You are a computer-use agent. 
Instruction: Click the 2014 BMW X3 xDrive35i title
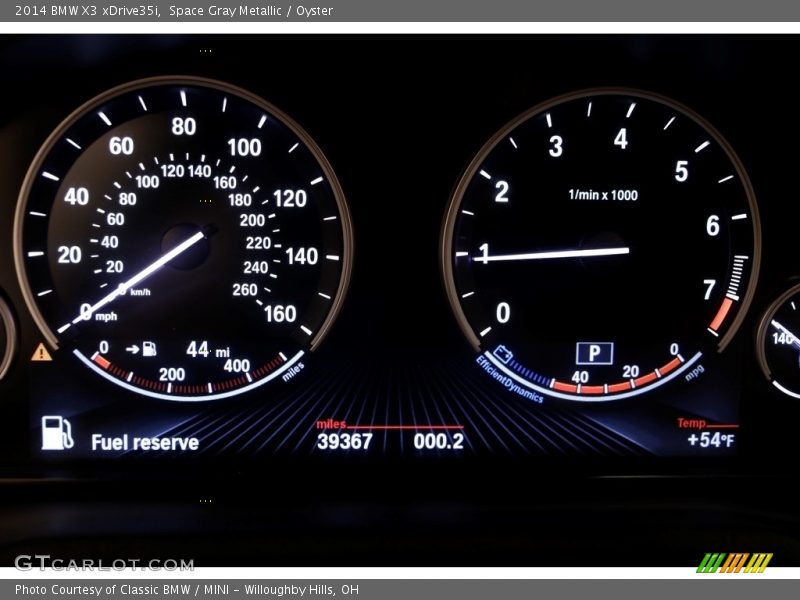pos(88,10)
